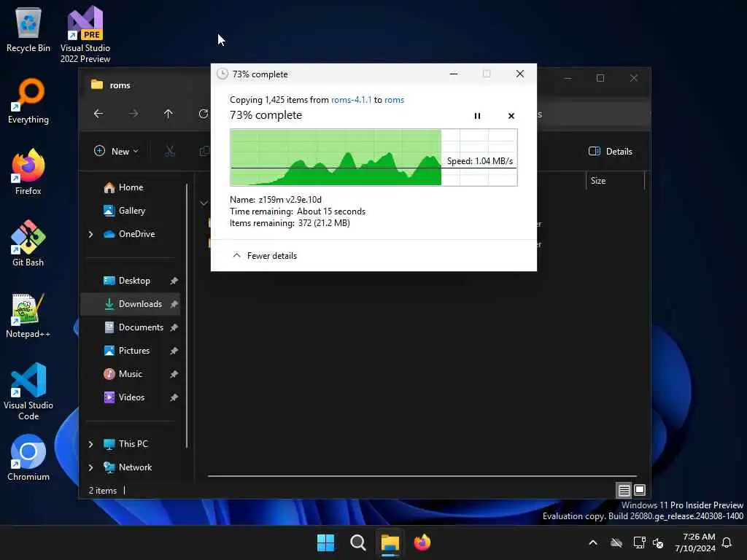Go back in the roms Explorer window
This screenshot has height=560, width=747.
(x=98, y=113)
